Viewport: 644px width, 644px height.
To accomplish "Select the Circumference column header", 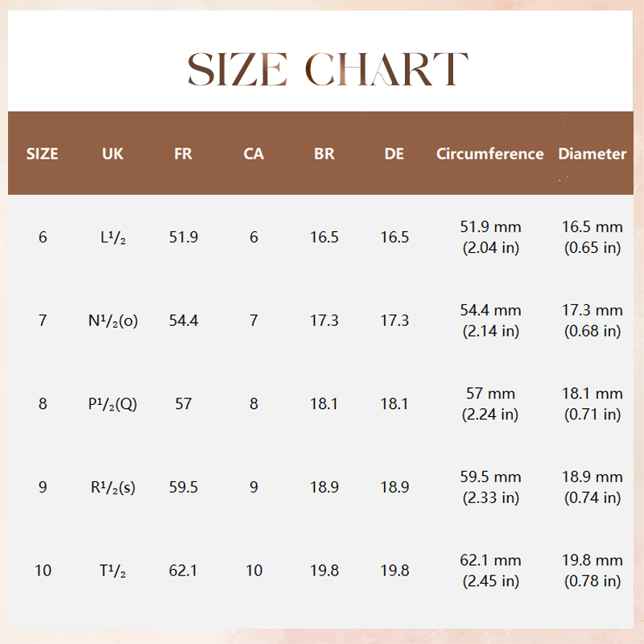I will pyautogui.click(x=490, y=154).
